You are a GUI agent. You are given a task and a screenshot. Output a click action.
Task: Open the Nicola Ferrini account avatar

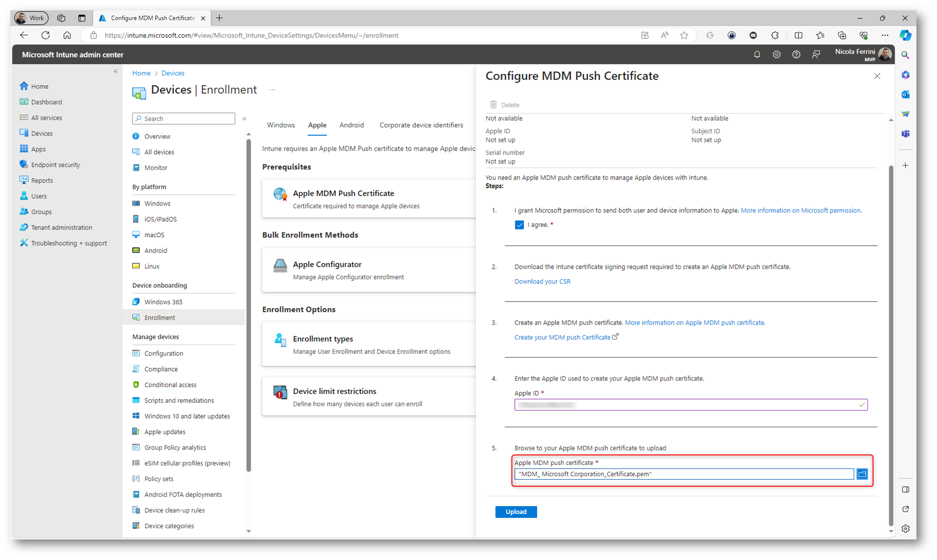click(x=885, y=54)
